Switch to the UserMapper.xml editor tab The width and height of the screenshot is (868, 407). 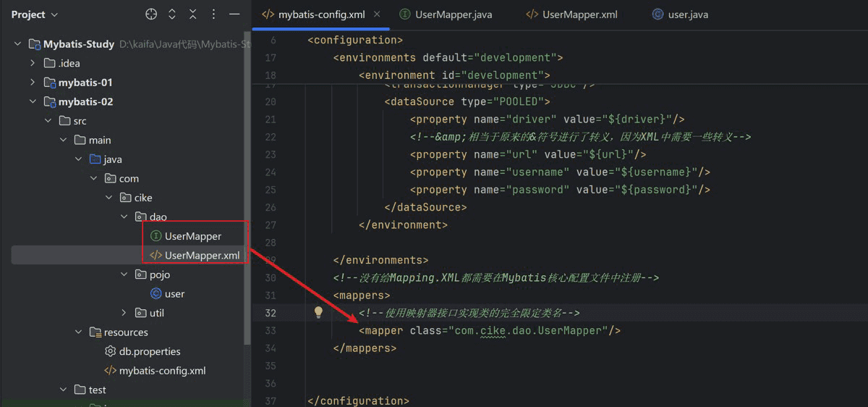[x=572, y=14]
